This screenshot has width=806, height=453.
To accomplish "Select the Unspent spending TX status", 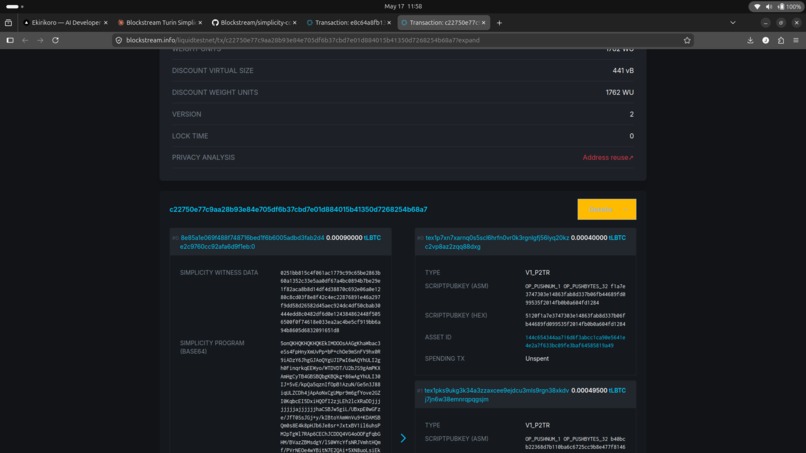I will (x=537, y=358).
